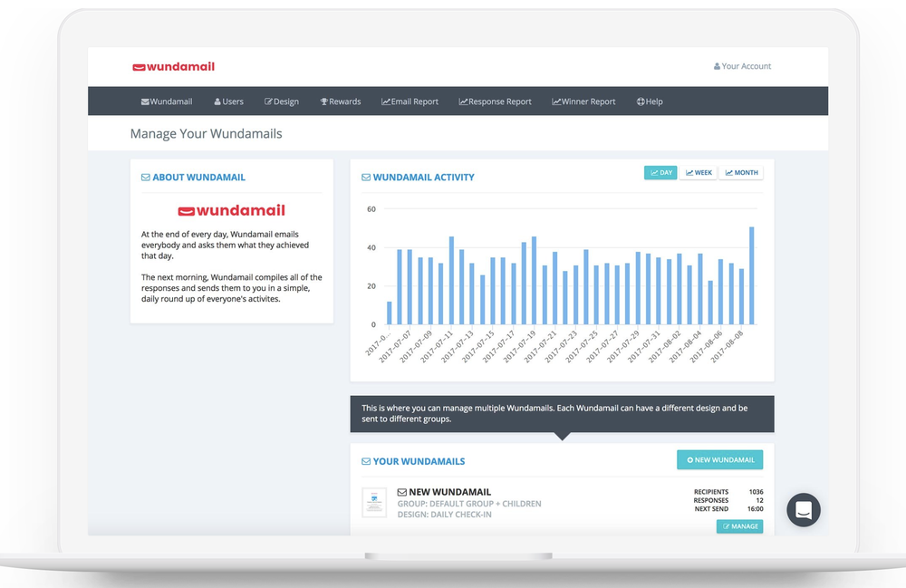Open the Wundamail nav menu item

click(x=167, y=101)
